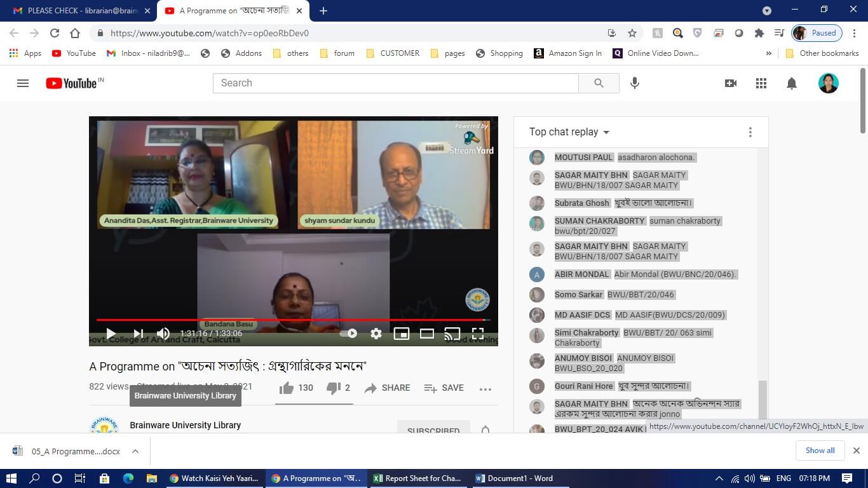
Task: Mute the video player volume
Action: (x=163, y=334)
